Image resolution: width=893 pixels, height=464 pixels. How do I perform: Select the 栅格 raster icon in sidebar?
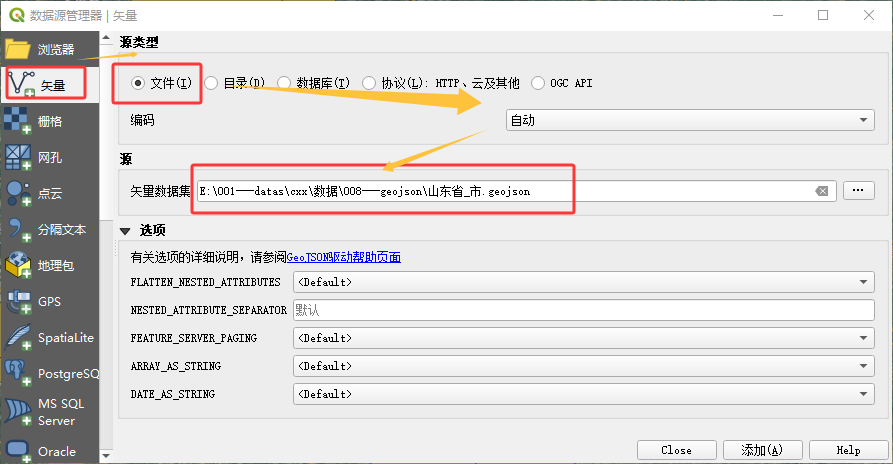[17, 121]
